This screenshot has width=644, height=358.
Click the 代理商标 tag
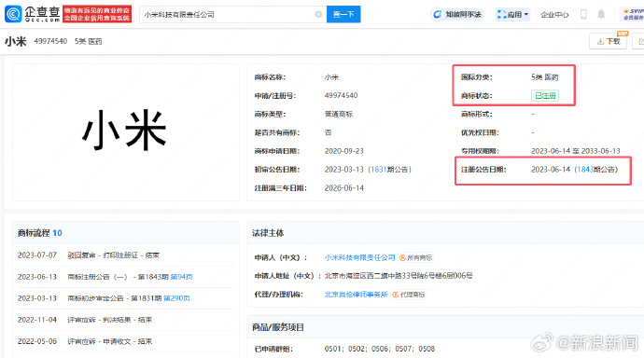tap(409, 295)
